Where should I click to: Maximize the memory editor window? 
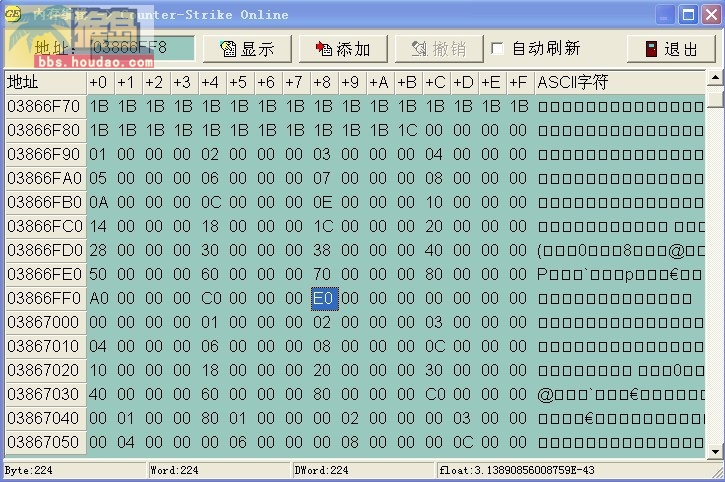coord(688,15)
